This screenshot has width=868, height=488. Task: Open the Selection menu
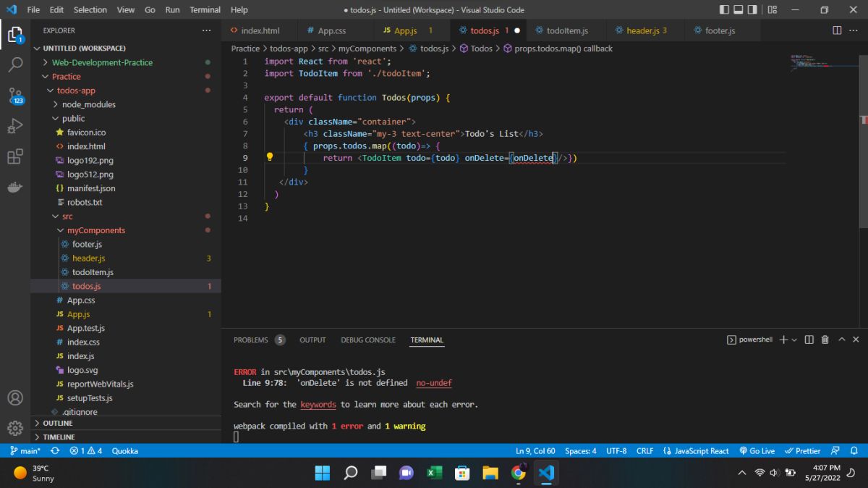[x=90, y=10]
